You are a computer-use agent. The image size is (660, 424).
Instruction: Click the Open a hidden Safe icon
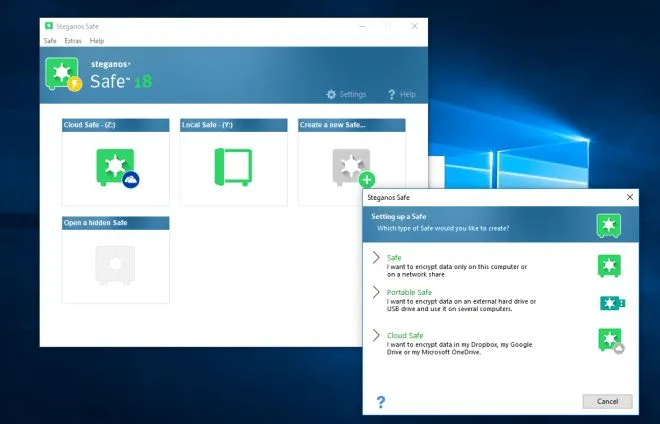point(115,264)
